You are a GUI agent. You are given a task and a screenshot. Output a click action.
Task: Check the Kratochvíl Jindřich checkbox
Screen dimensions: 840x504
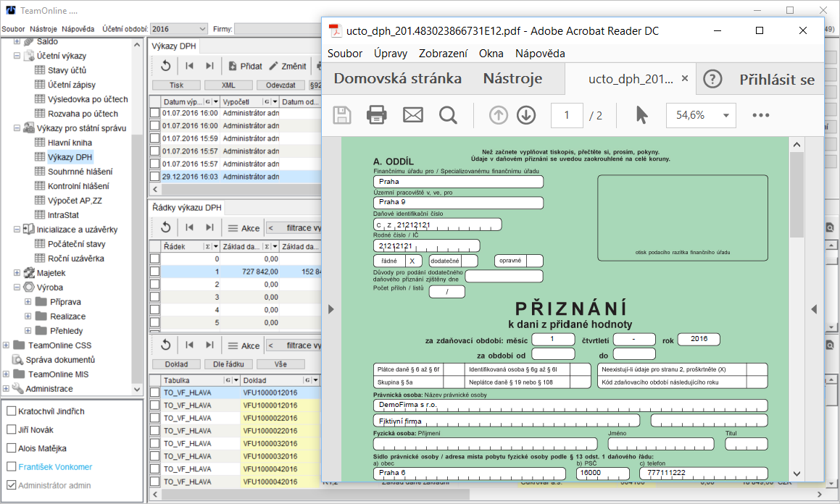[x=12, y=411]
